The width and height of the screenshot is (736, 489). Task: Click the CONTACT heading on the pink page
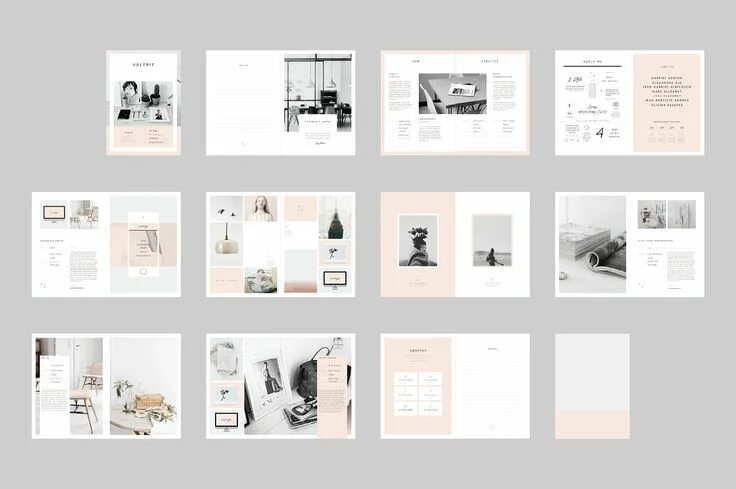pyautogui.click(x=418, y=351)
